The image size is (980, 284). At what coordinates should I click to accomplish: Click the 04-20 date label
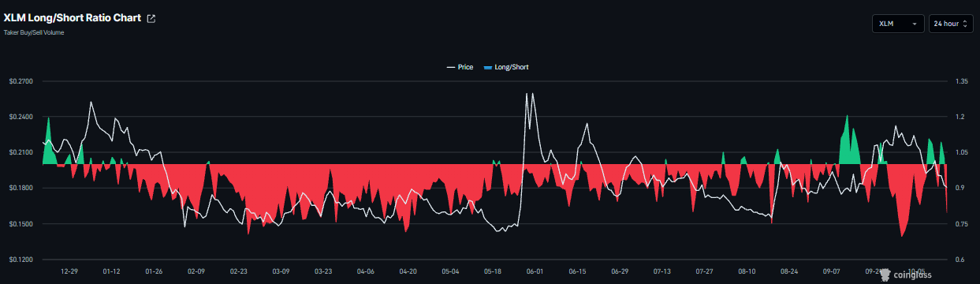point(408,271)
